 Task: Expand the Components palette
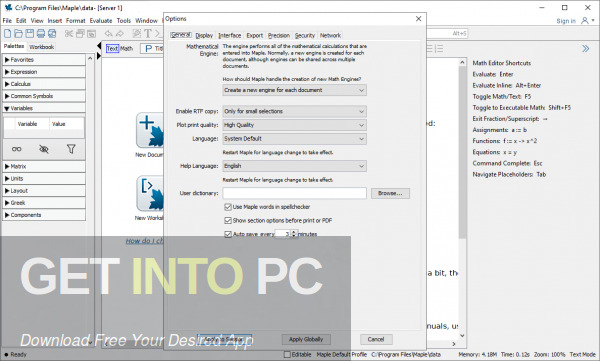click(44, 215)
